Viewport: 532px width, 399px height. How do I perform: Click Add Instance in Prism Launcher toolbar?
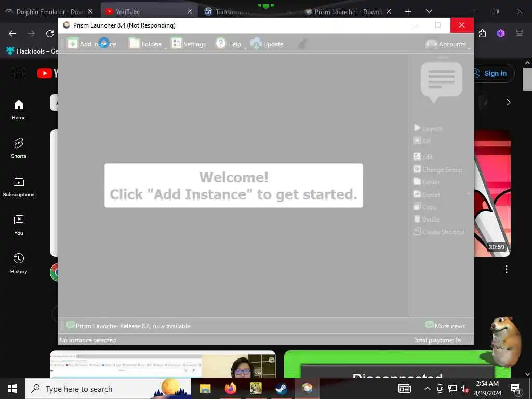[91, 44]
